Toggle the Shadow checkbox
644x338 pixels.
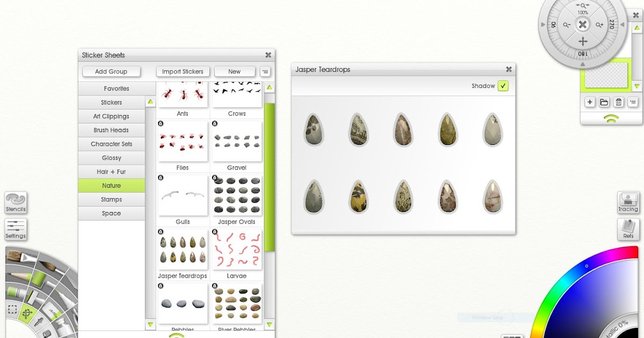[503, 86]
